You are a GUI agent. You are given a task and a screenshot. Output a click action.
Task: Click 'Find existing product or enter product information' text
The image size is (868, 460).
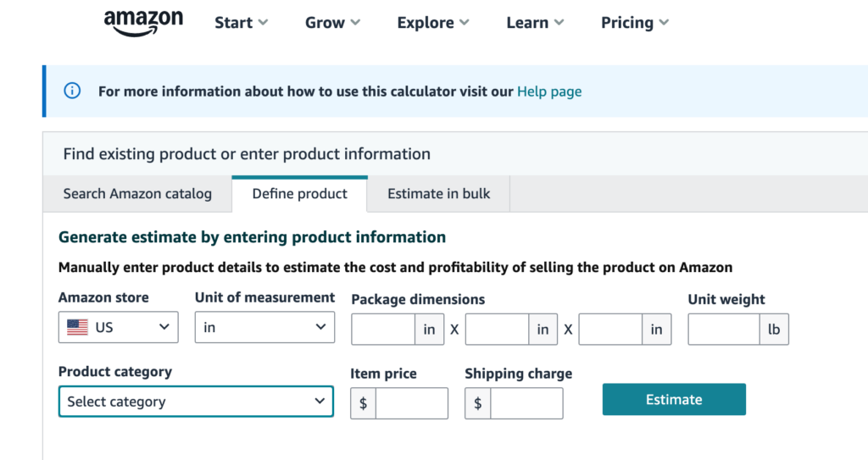click(247, 154)
